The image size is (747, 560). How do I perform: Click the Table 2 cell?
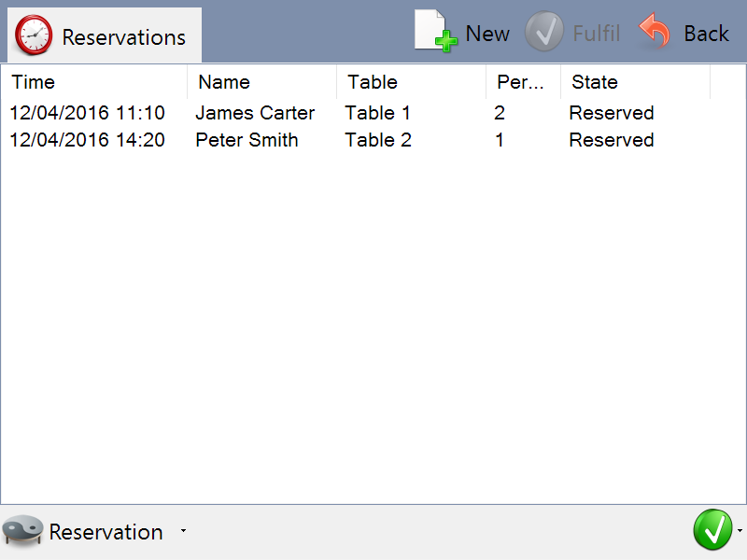pos(378,140)
